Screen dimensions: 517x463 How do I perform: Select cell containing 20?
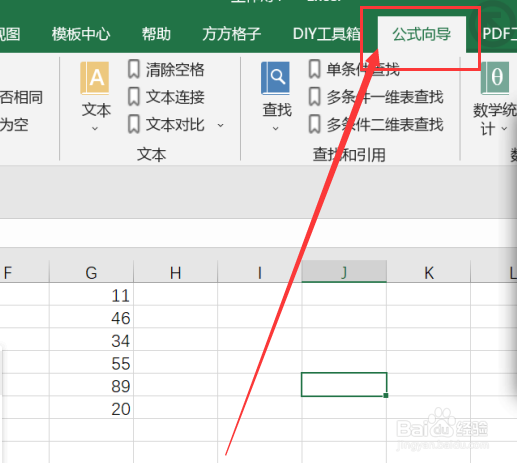[x=91, y=408]
